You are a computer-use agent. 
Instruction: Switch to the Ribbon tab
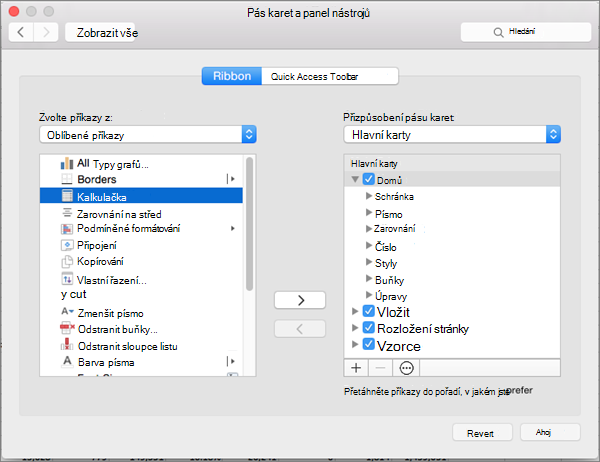pos(232,76)
